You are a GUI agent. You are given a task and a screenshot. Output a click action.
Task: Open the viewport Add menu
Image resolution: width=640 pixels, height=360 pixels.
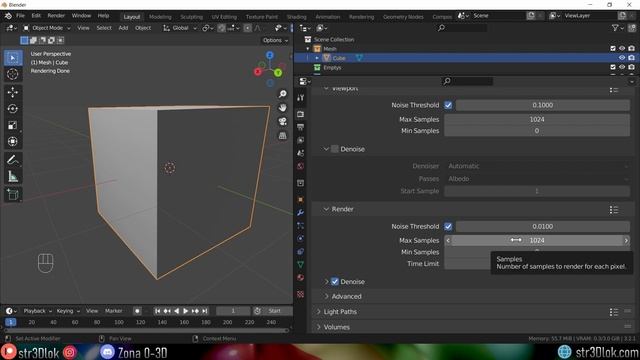pyautogui.click(x=123, y=28)
